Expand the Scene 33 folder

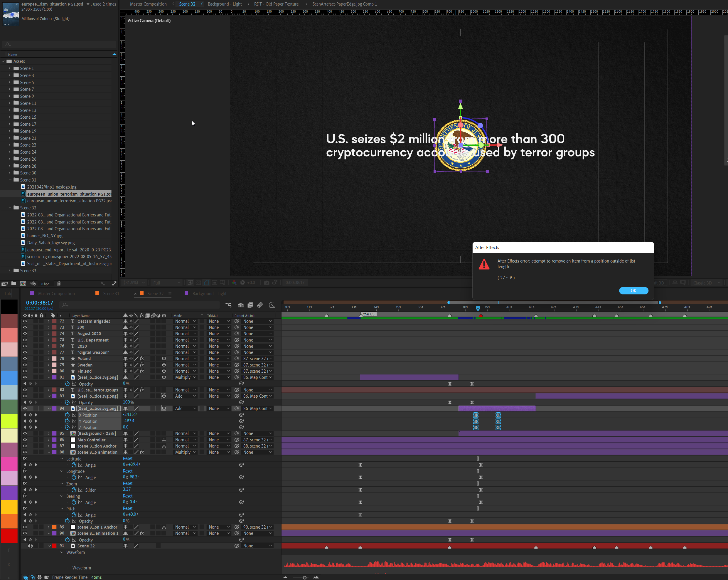pos(9,270)
